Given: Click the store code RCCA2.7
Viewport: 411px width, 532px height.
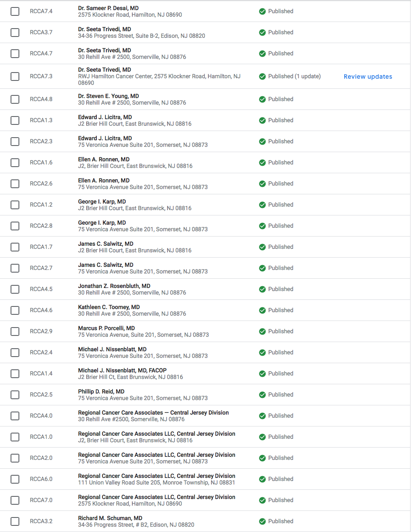Looking at the screenshot, I should click(x=41, y=268).
